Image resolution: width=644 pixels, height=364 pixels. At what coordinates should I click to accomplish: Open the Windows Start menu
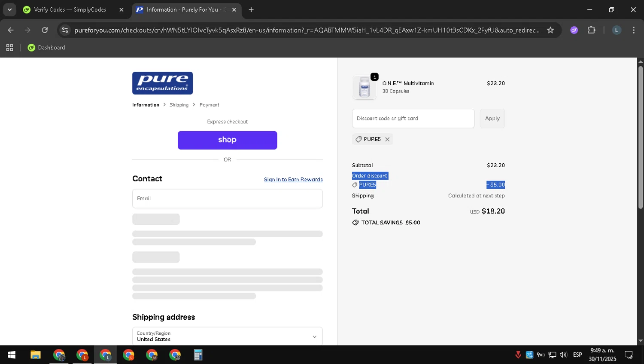pyautogui.click(x=12, y=355)
